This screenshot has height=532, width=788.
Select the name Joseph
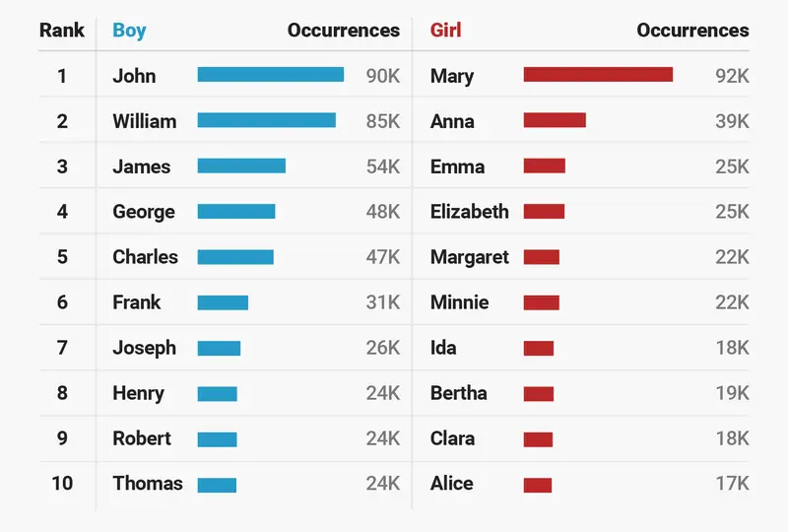pyautogui.click(x=144, y=348)
